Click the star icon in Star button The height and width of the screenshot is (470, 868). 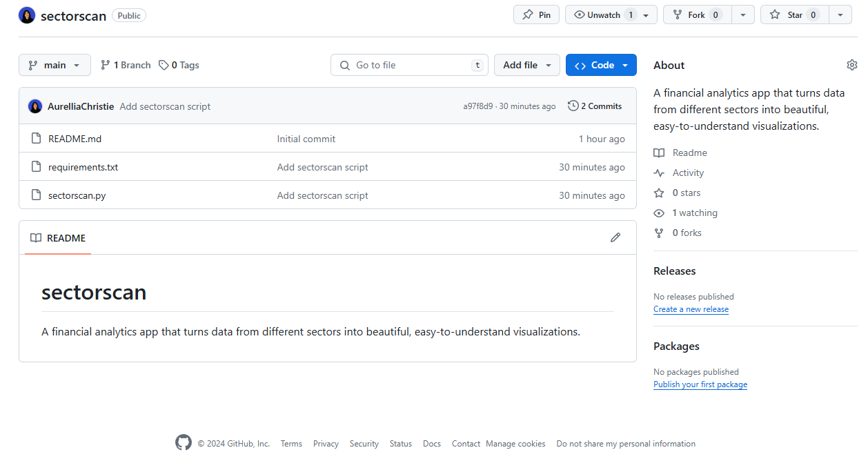(775, 14)
